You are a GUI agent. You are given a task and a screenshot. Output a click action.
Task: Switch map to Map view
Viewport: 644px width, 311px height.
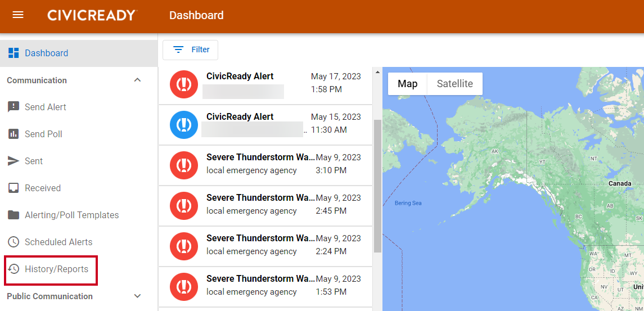(x=407, y=84)
